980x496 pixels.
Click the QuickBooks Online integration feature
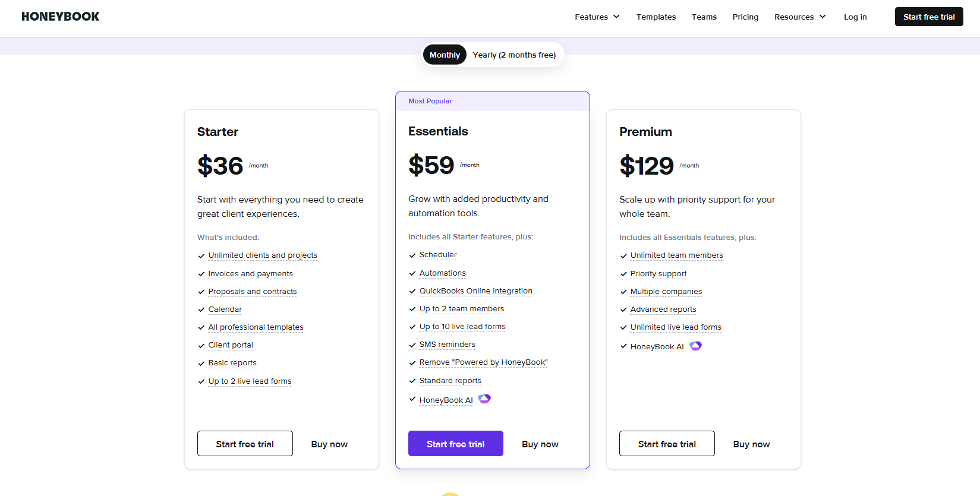(475, 291)
